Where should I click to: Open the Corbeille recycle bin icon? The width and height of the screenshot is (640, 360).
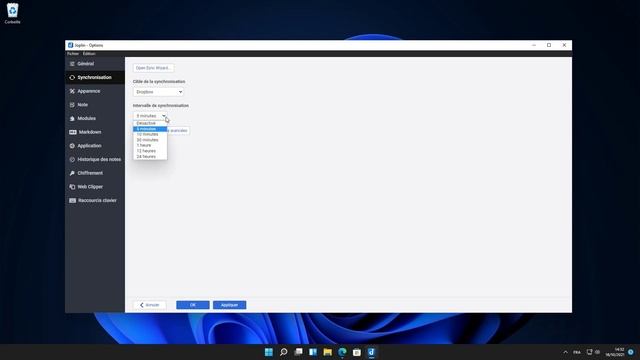[x=12, y=13]
